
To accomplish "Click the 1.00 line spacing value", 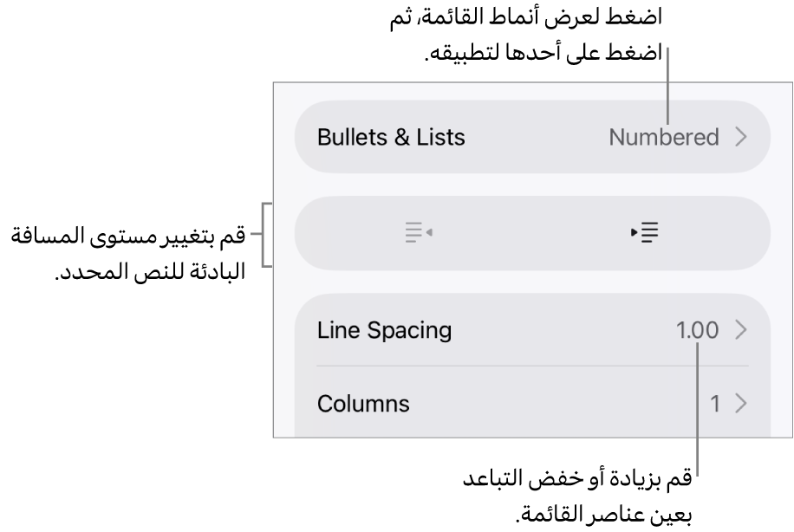I will pos(697,330).
